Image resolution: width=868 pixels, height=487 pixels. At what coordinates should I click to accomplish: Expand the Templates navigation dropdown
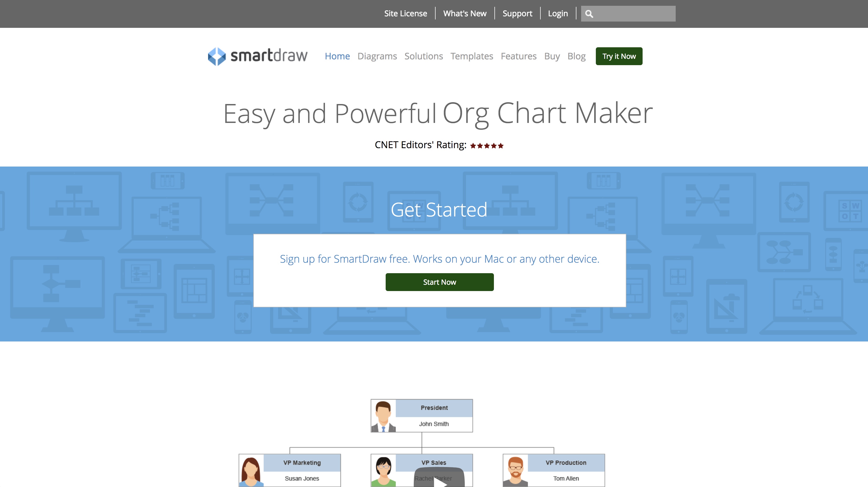coord(472,56)
